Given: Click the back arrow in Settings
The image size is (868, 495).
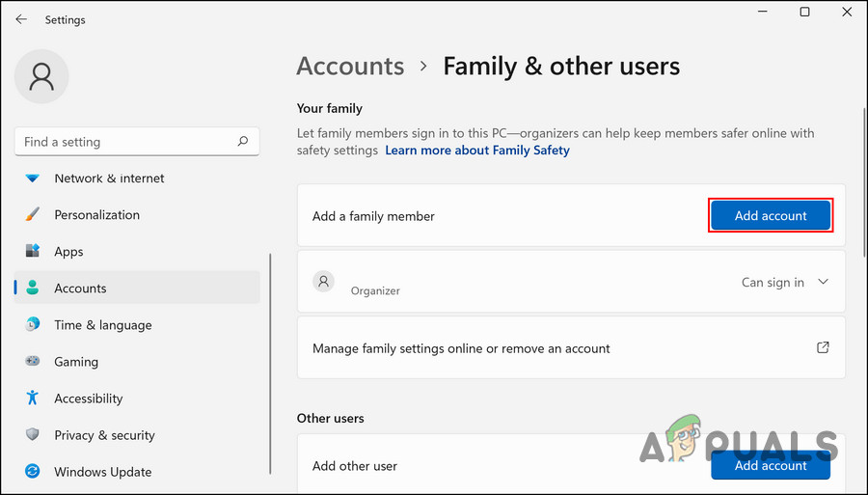Looking at the screenshot, I should (21, 19).
